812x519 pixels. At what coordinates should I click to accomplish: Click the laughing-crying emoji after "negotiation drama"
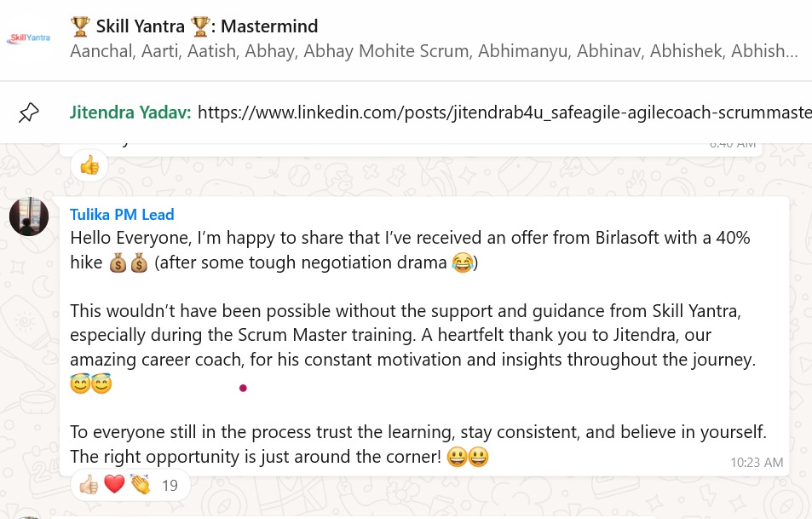[x=462, y=264]
